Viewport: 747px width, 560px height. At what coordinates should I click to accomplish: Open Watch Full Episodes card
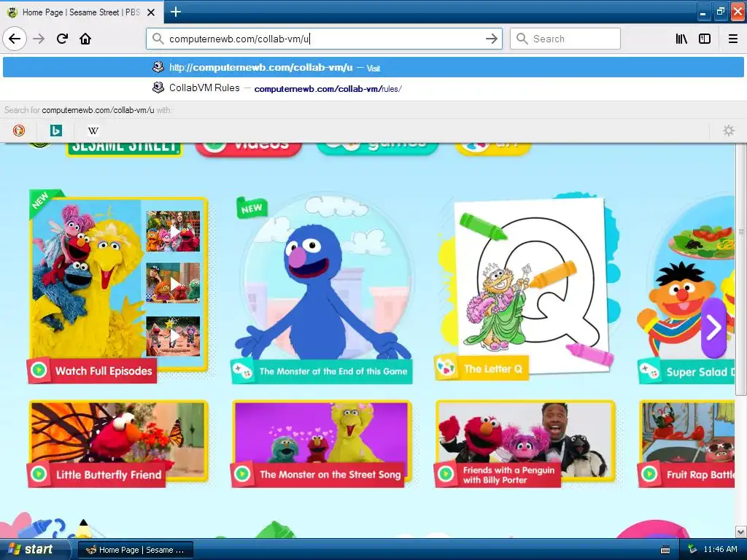click(x=118, y=286)
